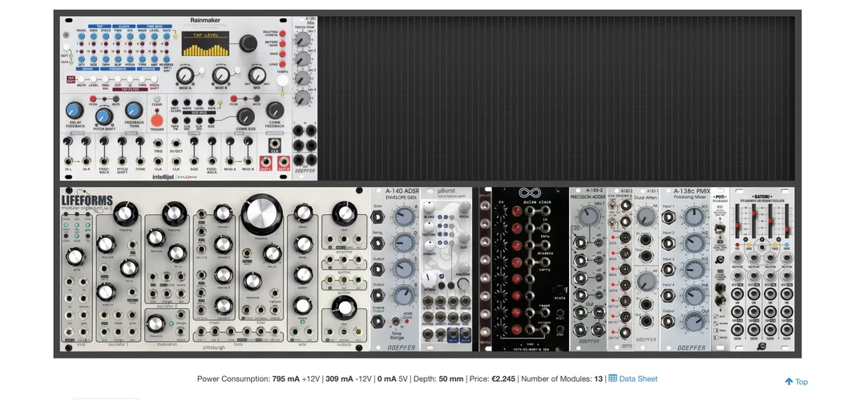Click the Rainmaker LOAD button
The width and height of the screenshot is (868, 401).
282,63
